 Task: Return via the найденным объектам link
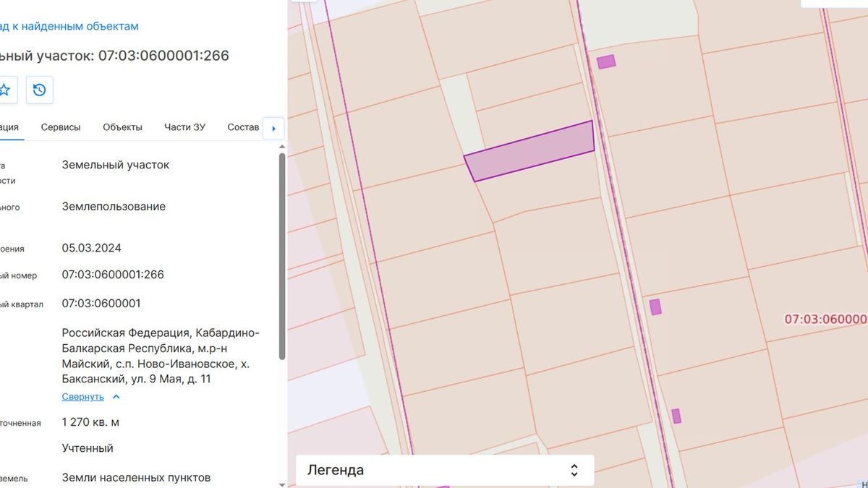(x=69, y=26)
